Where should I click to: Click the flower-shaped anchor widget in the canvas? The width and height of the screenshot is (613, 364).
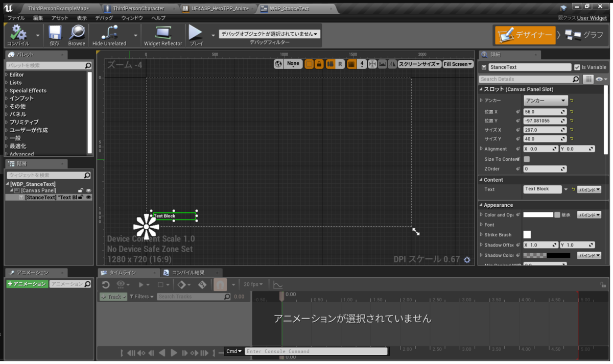147,226
